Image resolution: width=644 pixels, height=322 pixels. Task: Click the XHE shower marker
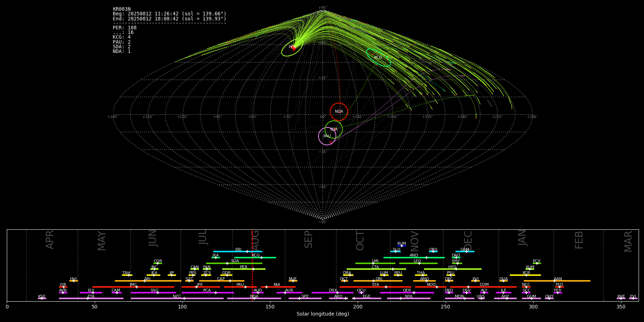point(621,298)
